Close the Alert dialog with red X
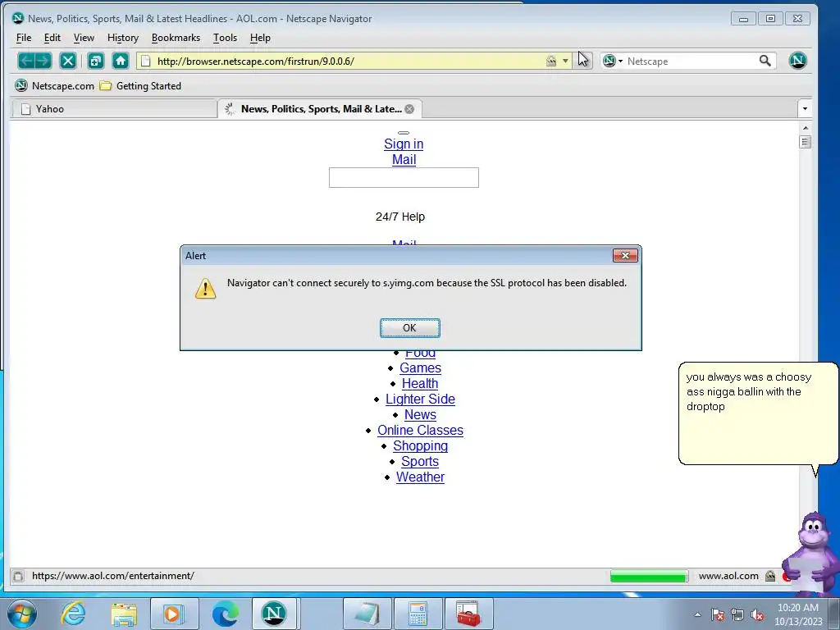This screenshot has width=840, height=630. 625,256
